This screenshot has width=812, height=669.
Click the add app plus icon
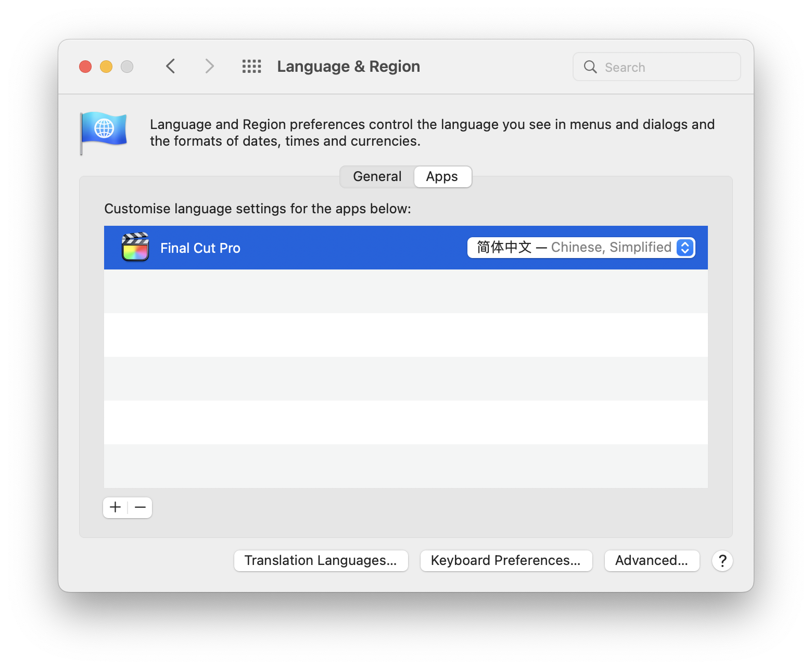coord(115,507)
